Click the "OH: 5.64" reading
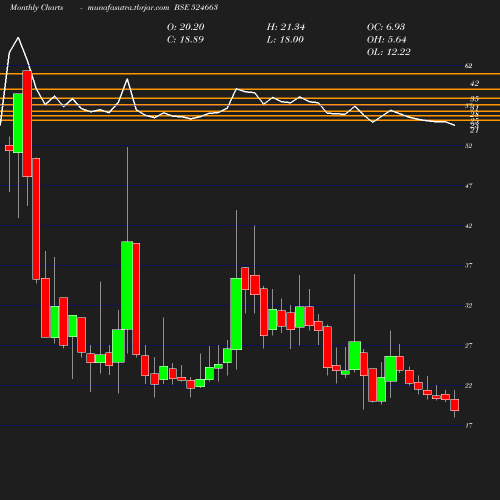This screenshot has height=500, width=500. 387,40
